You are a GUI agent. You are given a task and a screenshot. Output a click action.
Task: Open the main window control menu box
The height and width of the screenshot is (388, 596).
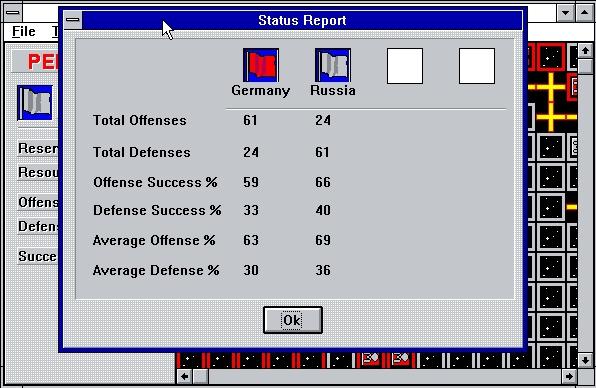[13, 12]
